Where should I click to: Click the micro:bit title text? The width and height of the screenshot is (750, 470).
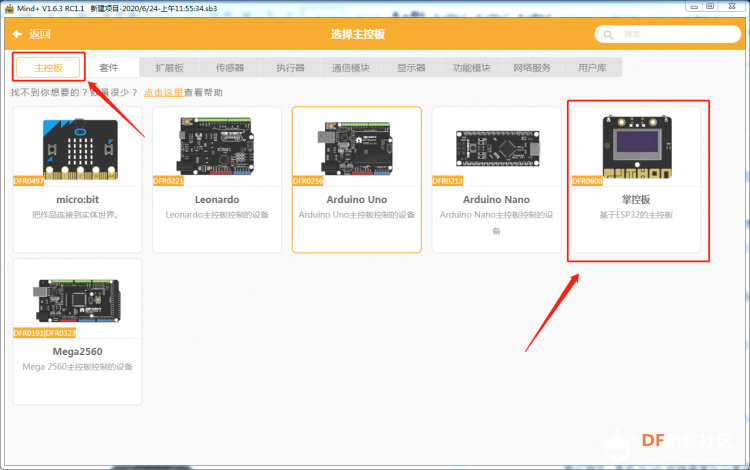(77, 199)
